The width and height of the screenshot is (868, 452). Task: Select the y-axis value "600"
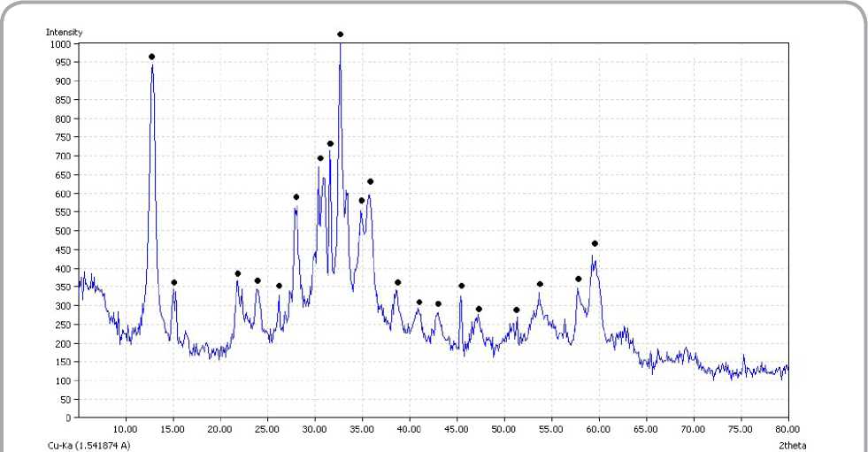(x=63, y=194)
